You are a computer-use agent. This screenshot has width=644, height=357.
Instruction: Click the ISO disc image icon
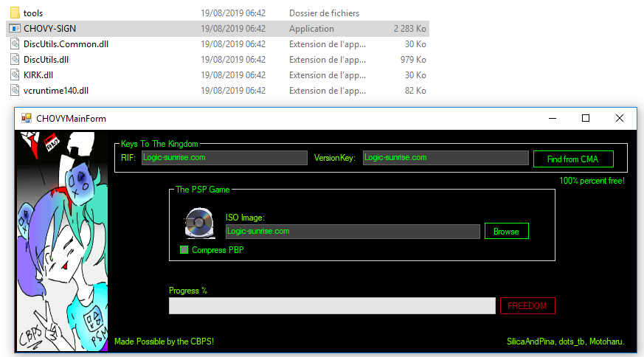(x=199, y=223)
